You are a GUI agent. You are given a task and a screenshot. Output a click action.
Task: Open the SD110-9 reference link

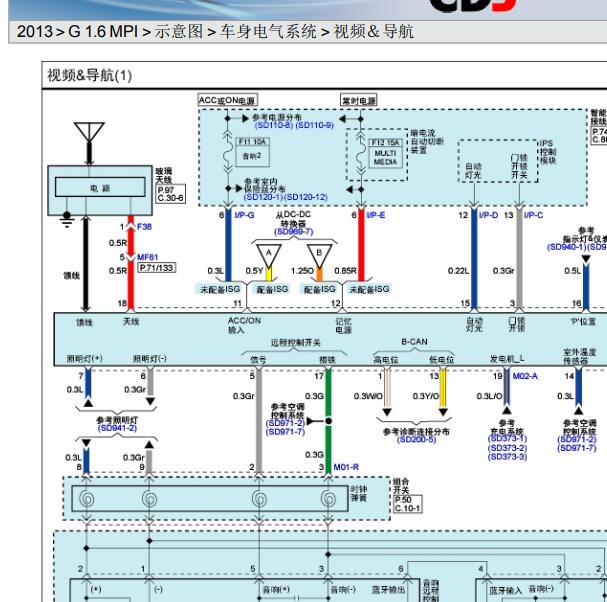pyautogui.click(x=314, y=125)
